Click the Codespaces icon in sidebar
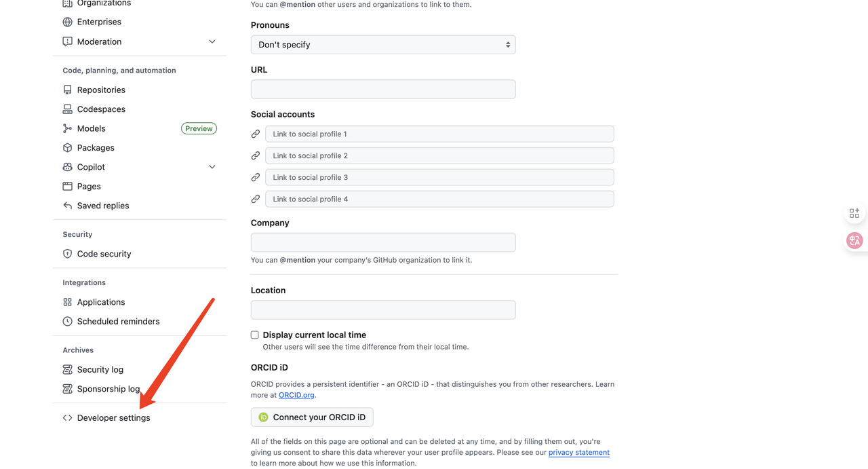This screenshot has height=469, width=868. (67, 109)
